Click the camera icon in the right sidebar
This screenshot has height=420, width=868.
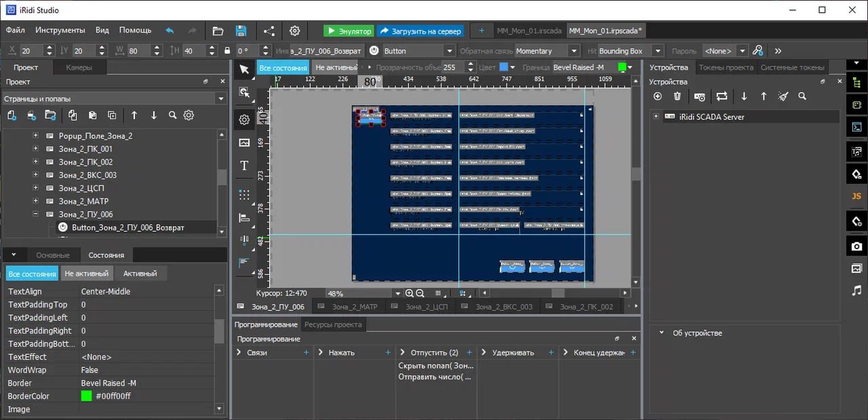pos(856,245)
